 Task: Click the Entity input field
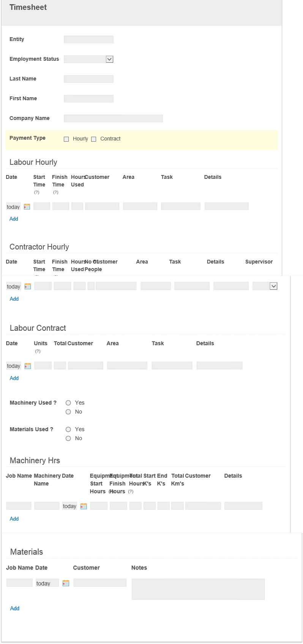88,39
